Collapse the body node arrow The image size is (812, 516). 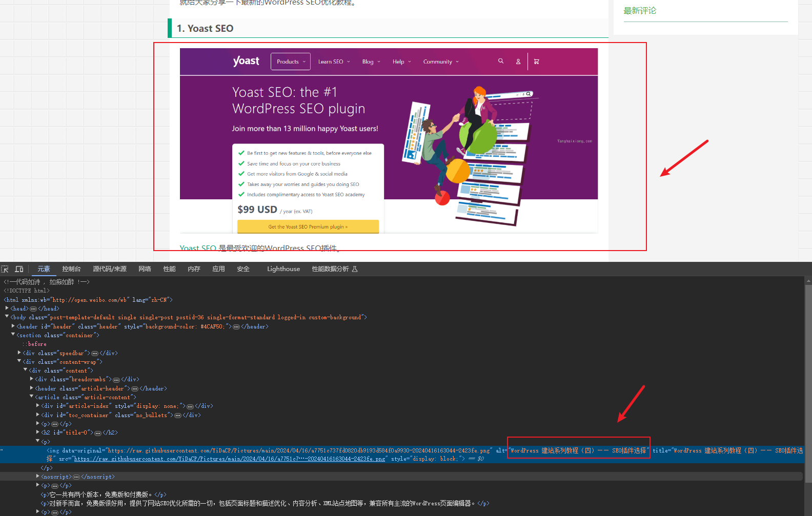7,317
